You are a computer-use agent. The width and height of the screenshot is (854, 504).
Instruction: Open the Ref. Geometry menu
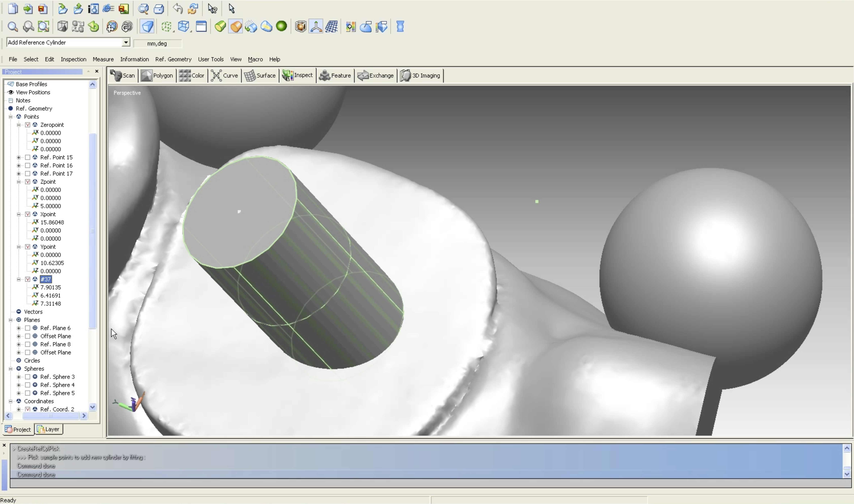[x=173, y=59]
